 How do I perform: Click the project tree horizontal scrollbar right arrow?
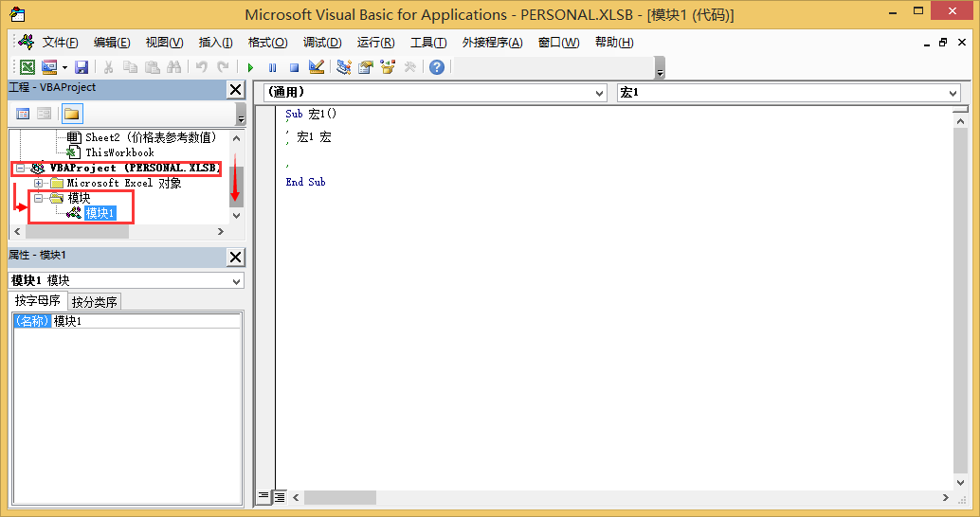coord(220,232)
